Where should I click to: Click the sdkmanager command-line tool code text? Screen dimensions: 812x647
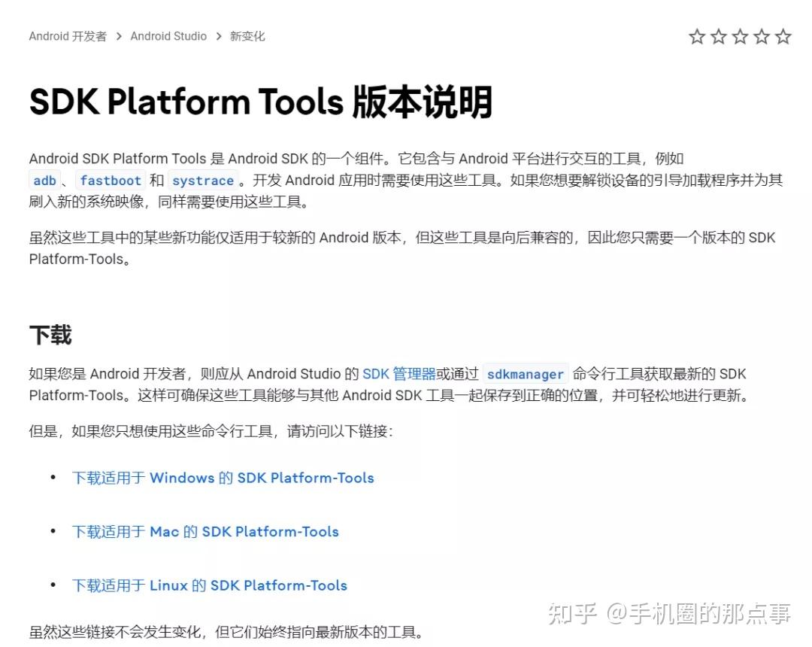click(526, 374)
